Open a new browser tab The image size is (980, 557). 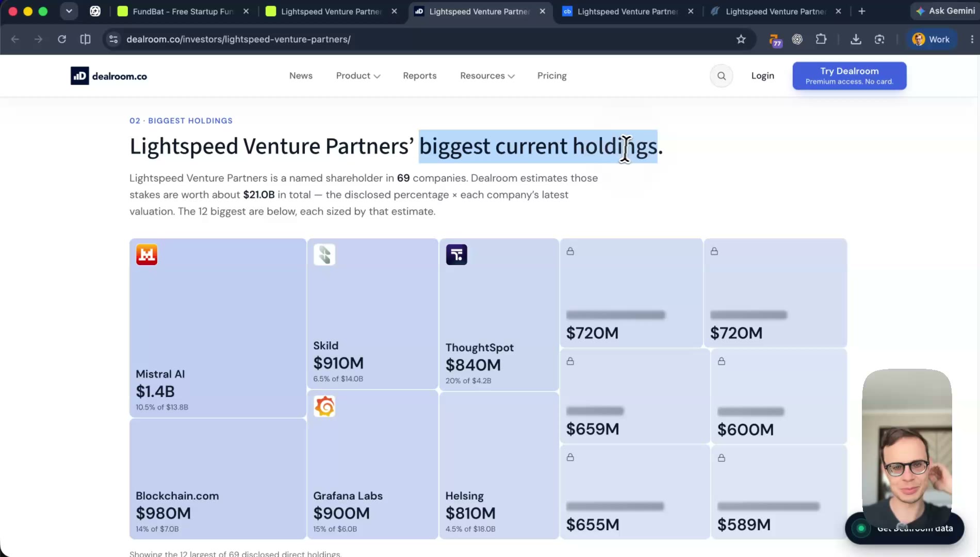862,11
